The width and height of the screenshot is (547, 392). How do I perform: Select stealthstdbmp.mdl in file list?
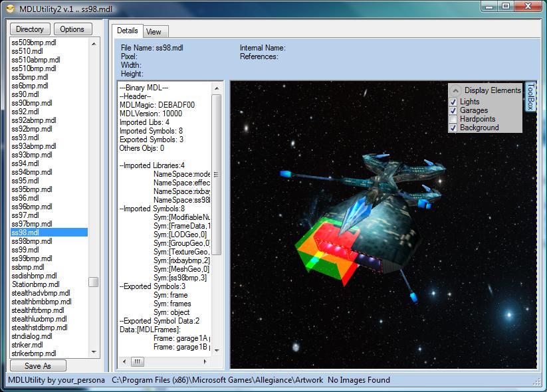tap(39, 328)
